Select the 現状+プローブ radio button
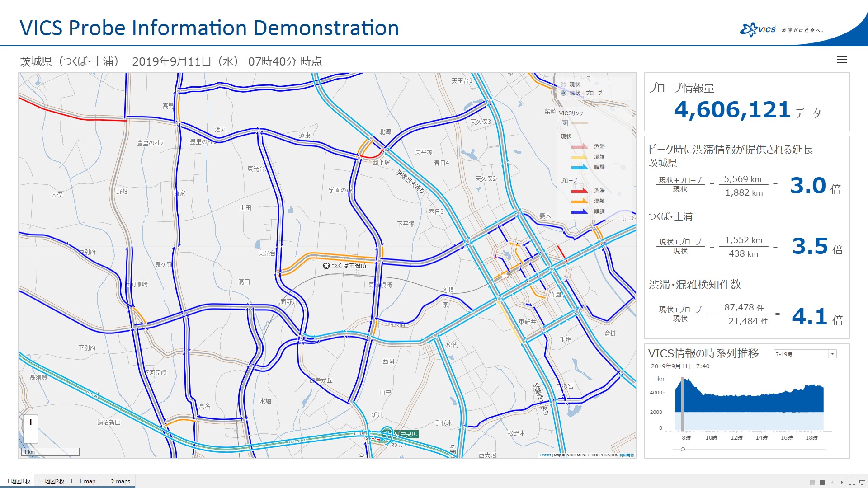The width and height of the screenshot is (868, 488). (563, 93)
